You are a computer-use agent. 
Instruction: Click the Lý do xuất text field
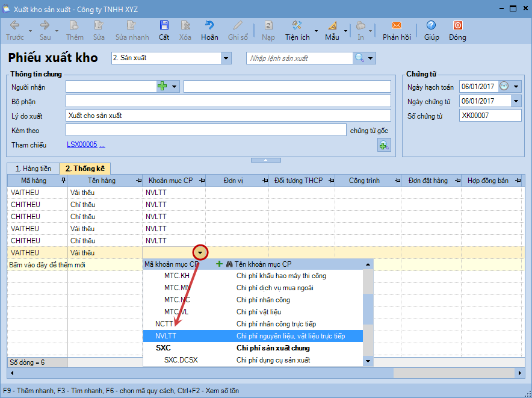[228, 116]
